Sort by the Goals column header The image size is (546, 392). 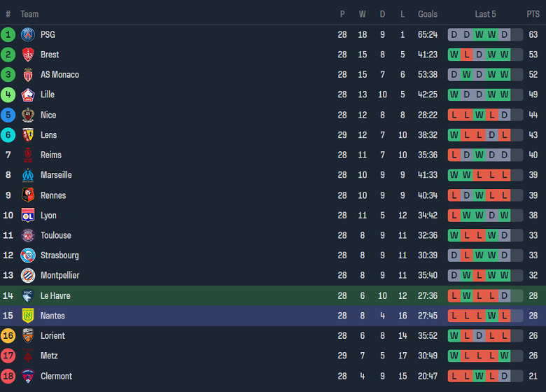[x=428, y=14]
